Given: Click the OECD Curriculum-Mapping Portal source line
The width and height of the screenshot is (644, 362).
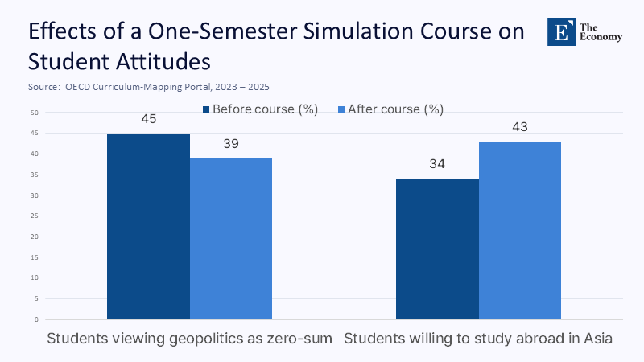Looking at the screenshot, I should (x=149, y=85).
